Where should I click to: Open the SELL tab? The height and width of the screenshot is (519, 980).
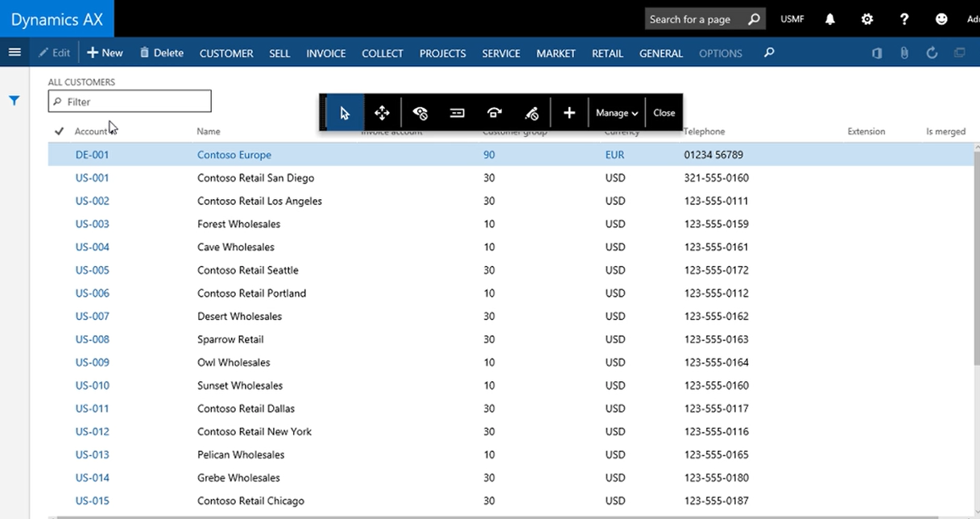point(279,53)
